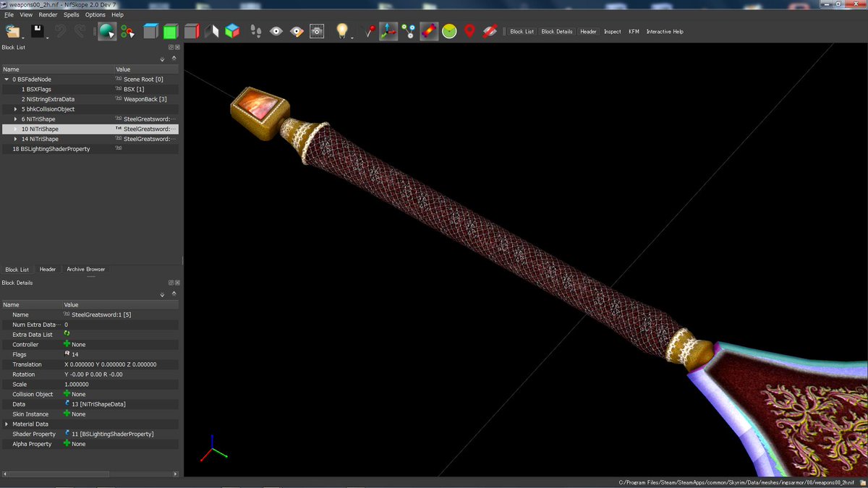
Task: Click the Undo arrow icon
Action: click(61, 31)
